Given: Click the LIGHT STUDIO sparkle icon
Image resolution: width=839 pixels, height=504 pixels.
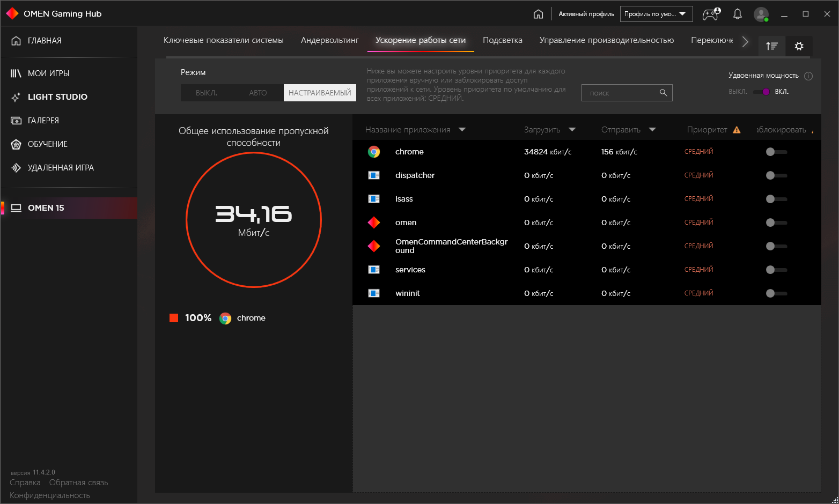Looking at the screenshot, I should pos(16,97).
